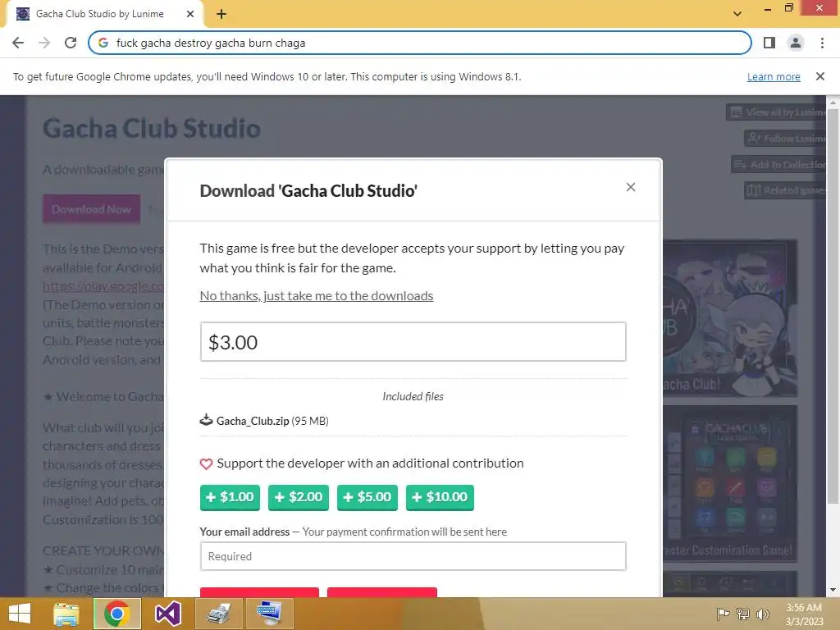Click 'No thanks, just take me to the downloads'

[x=317, y=295]
